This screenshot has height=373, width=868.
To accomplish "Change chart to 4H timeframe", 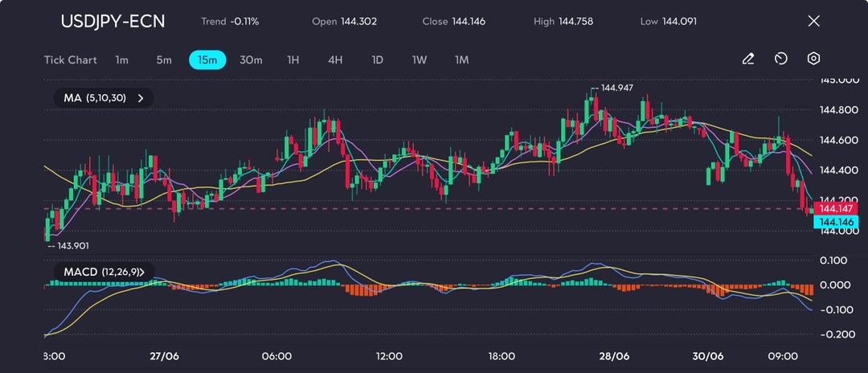I will click(x=335, y=60).
